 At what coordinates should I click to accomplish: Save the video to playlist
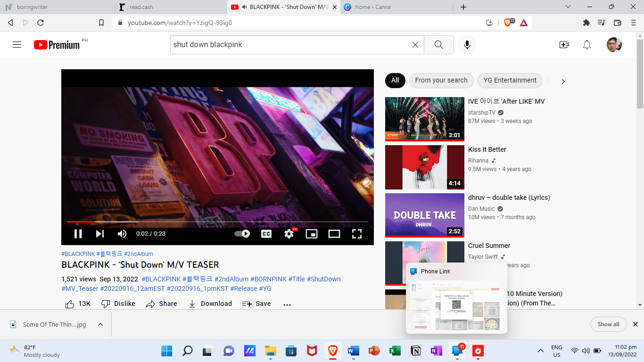point(256,304)
